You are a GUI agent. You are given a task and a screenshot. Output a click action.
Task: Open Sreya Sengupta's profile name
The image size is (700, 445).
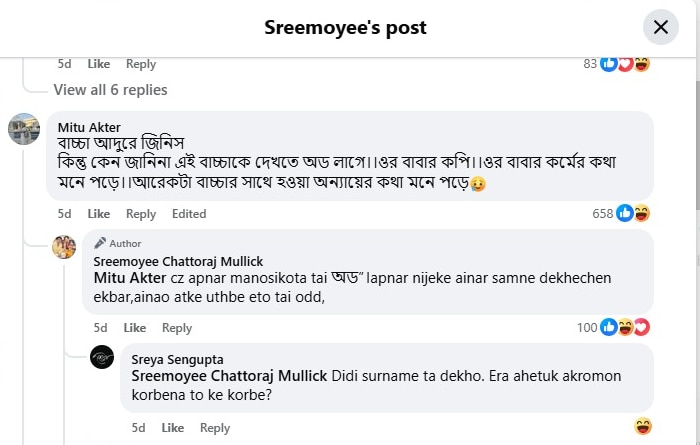point(178,359)
